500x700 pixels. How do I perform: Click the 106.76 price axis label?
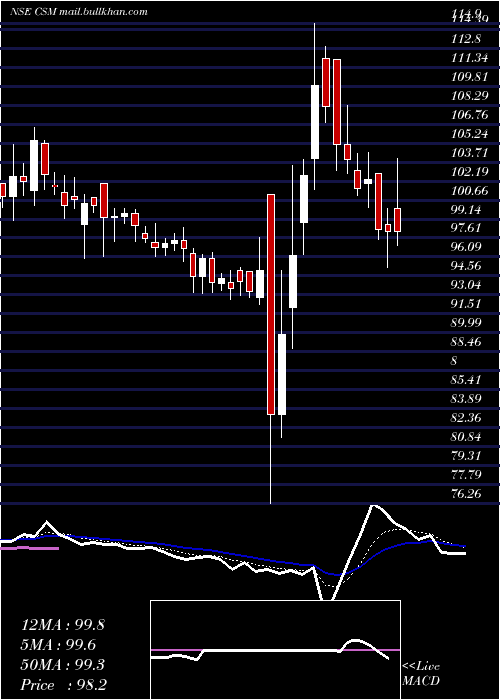point(469,115)
